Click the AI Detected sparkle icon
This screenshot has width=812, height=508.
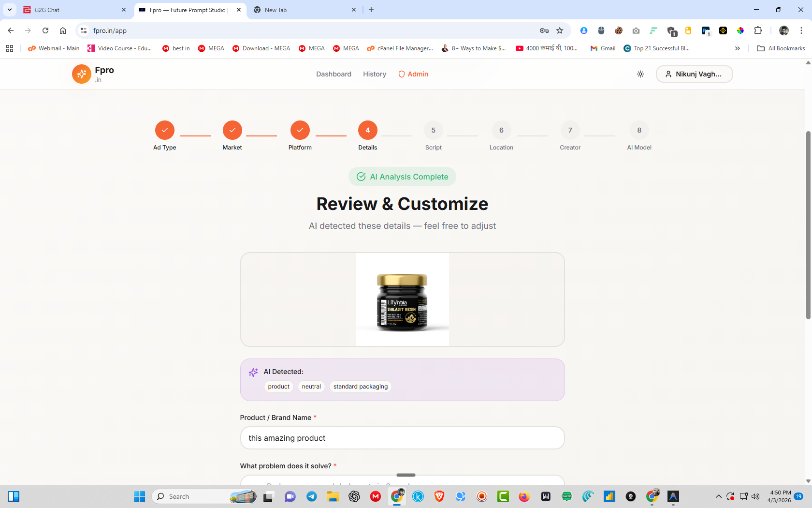tap(253, 372)
